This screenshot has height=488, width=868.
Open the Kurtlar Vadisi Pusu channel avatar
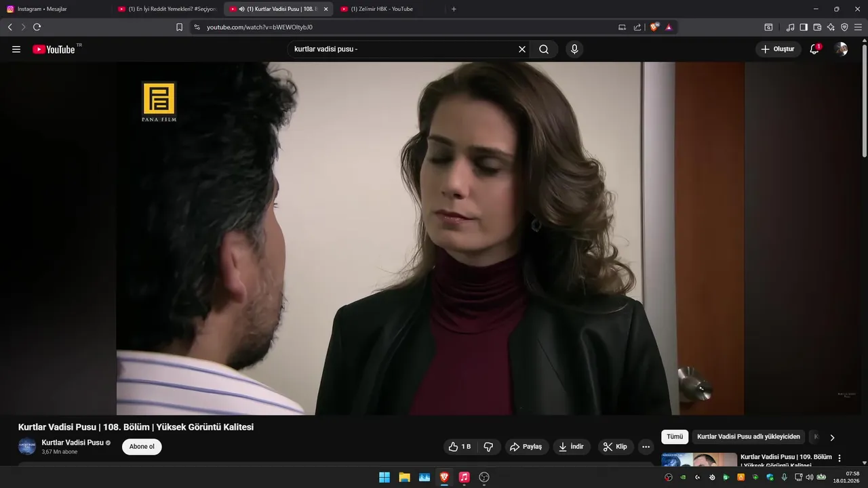click(x=27, y=447)
